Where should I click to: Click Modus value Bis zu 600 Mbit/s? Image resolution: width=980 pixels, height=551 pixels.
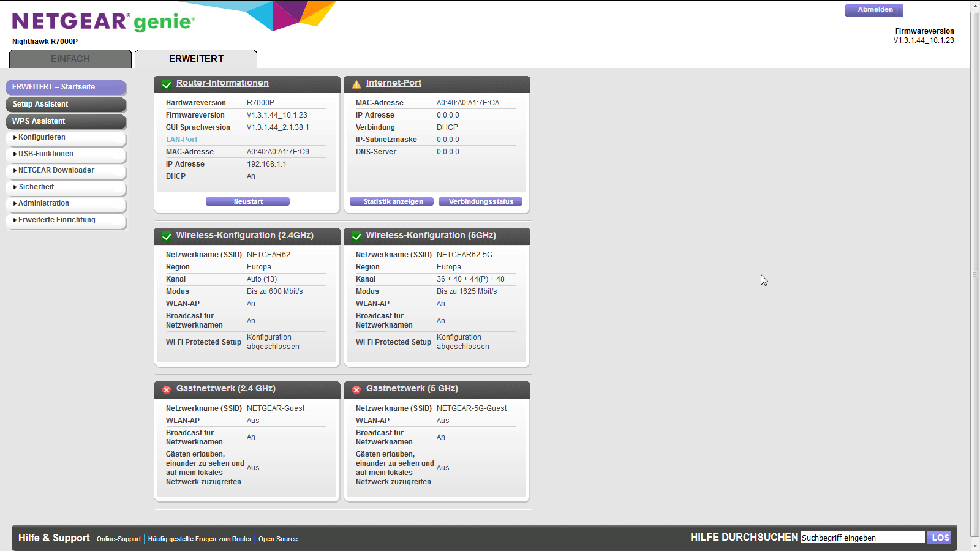click(275, 291)
